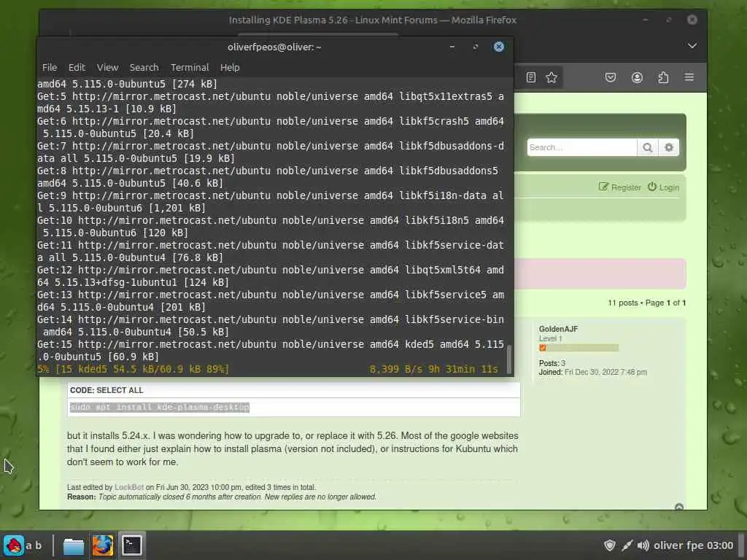The width and height of the screenshot is (747, 560).
Task: Click the apt download progress line
Action: (x=268, y=369)
